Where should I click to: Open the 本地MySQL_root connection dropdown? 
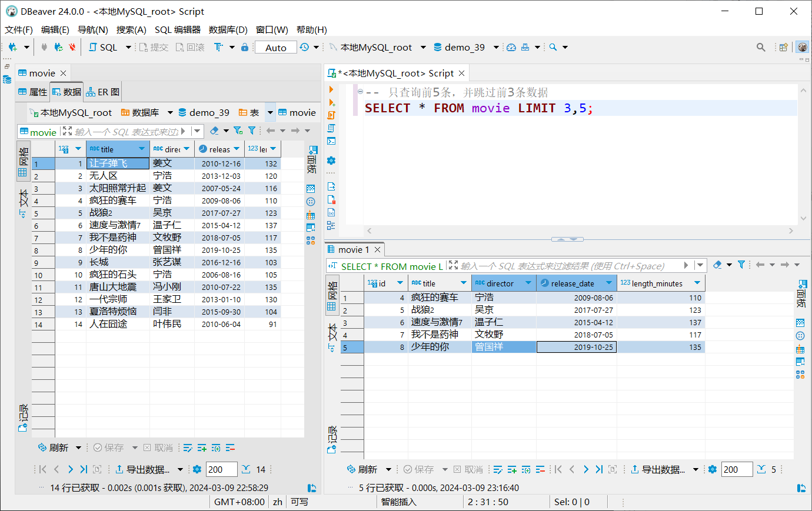pyautogui.click(x=423, y=47)
